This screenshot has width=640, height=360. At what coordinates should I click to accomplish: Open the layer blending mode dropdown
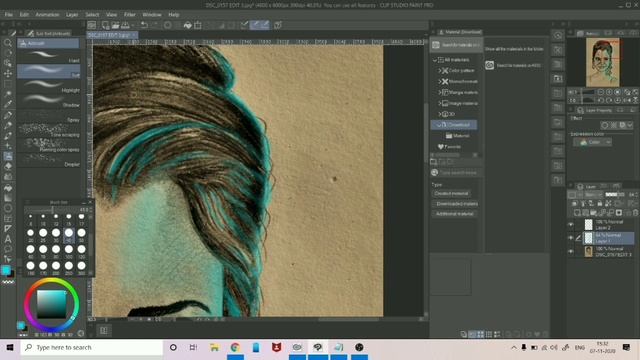tap(592, 195)
